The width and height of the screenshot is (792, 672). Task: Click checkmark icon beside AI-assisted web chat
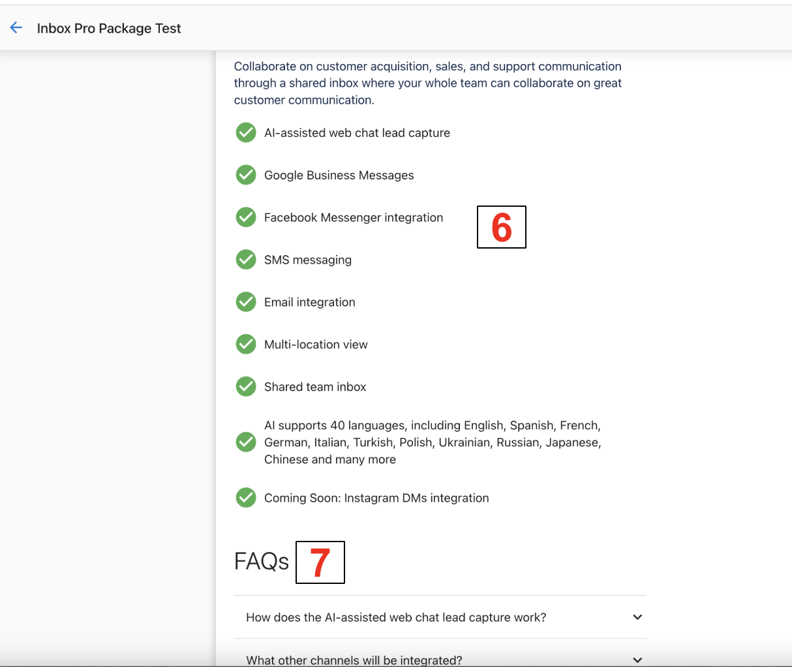(246, 132)
